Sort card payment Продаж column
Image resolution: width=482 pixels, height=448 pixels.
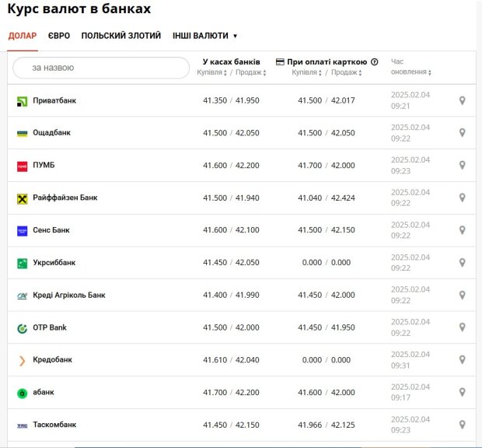(x=347, y=72)
